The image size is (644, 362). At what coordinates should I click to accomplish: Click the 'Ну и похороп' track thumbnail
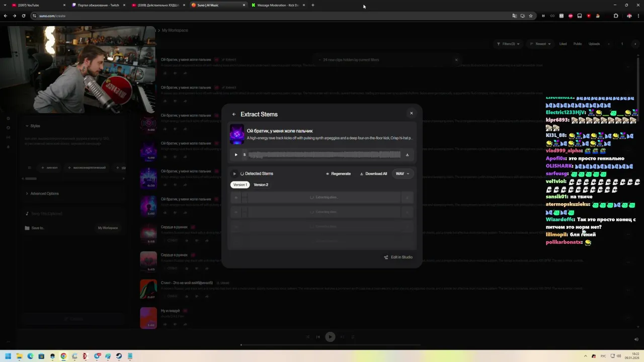pyautogui.click(x=148, y=317)
